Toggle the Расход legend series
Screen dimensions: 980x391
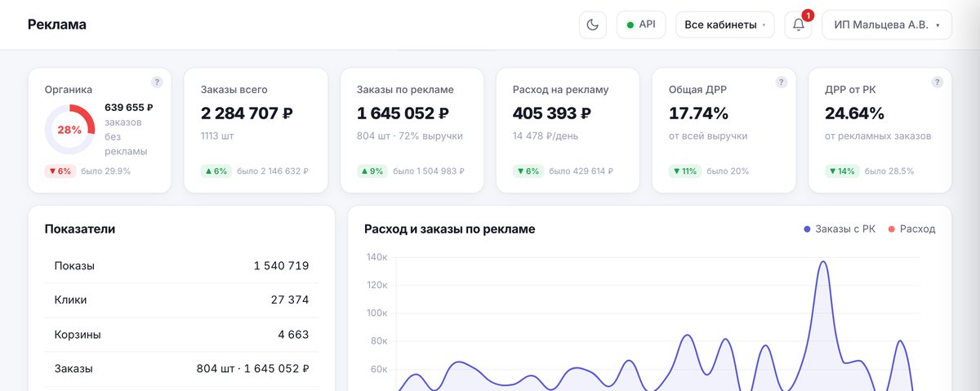coord(911,229)
